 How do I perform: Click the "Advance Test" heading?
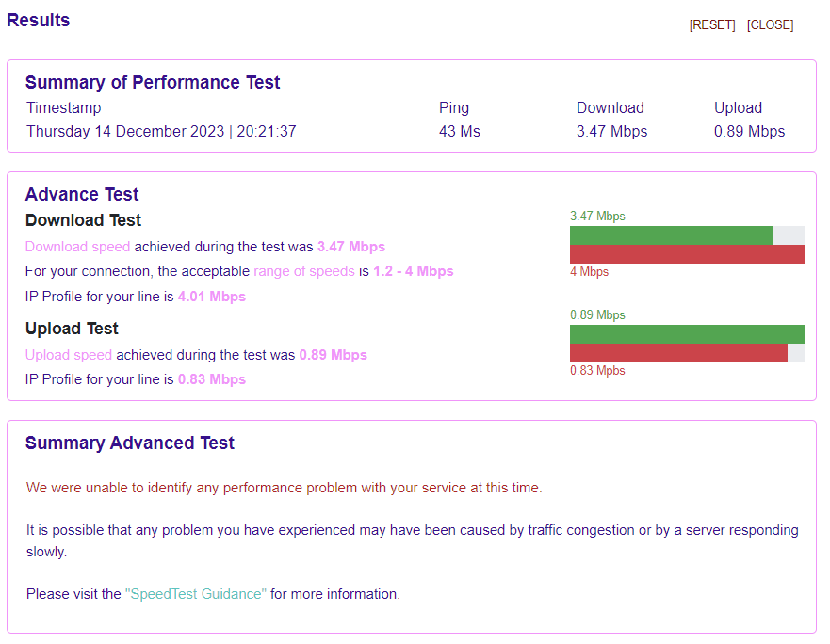82,194
